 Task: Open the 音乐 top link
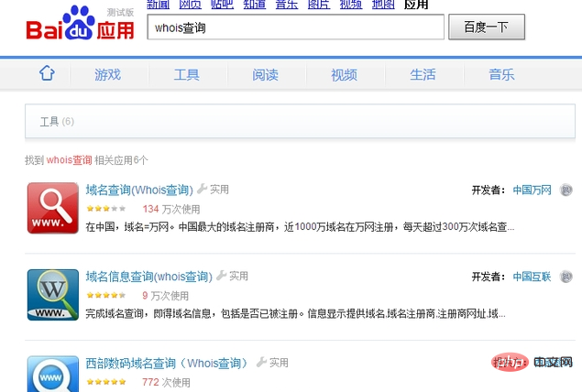pyautogui.click(x=287, y=5)
